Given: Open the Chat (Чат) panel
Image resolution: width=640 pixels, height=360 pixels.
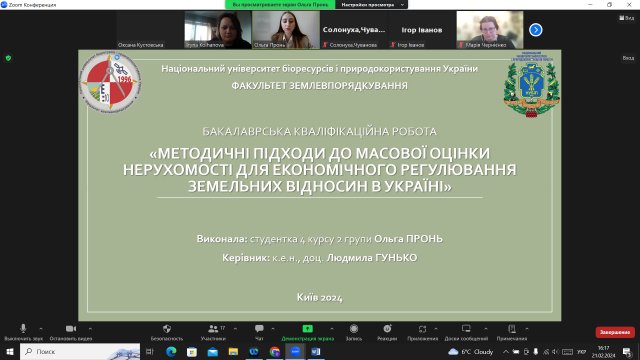Looking at the screenshot, I should point(259,332).
